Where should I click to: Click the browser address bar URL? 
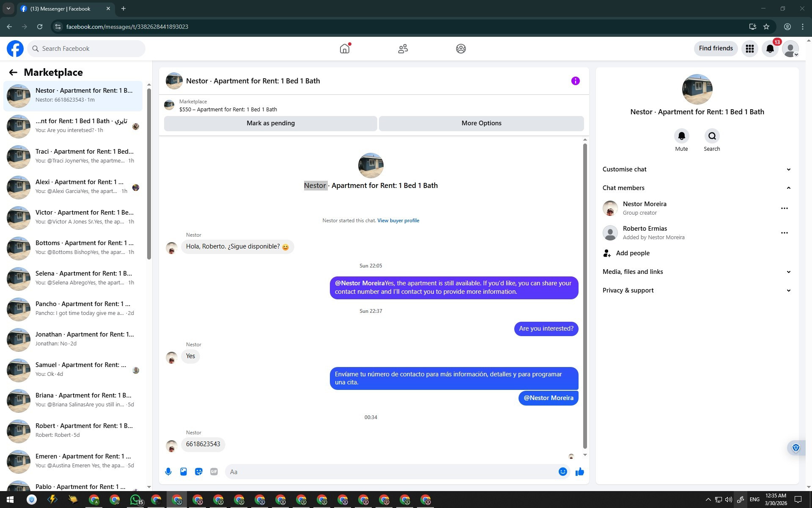(x=127, y=27)
